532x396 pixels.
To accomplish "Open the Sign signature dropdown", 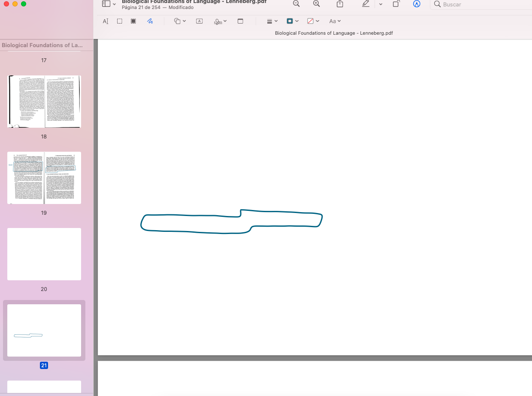I will [220, 21].
